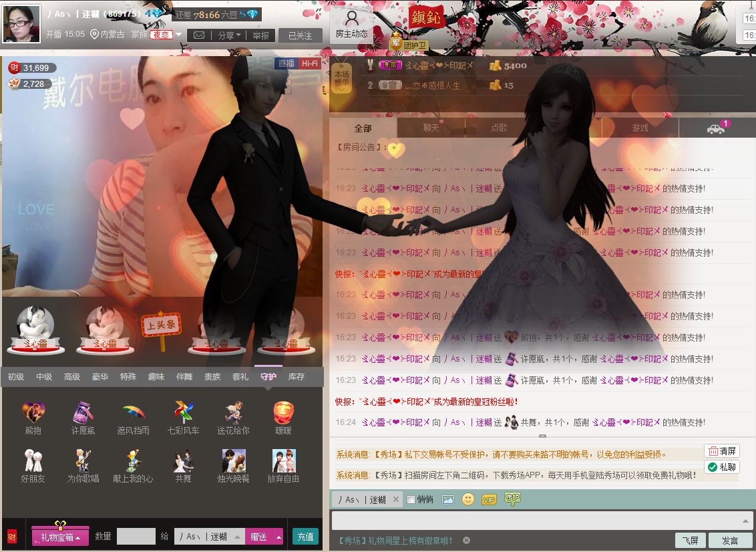Click the 充值 recharge button
The width and height of the screenshot is (756, 552).
click(x=305, y=537)
